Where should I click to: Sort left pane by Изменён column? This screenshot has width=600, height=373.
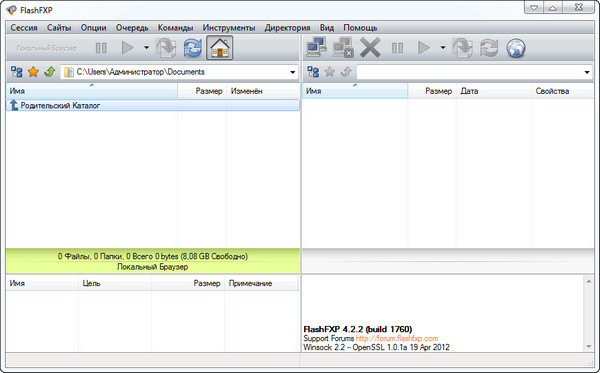[263, 91]
